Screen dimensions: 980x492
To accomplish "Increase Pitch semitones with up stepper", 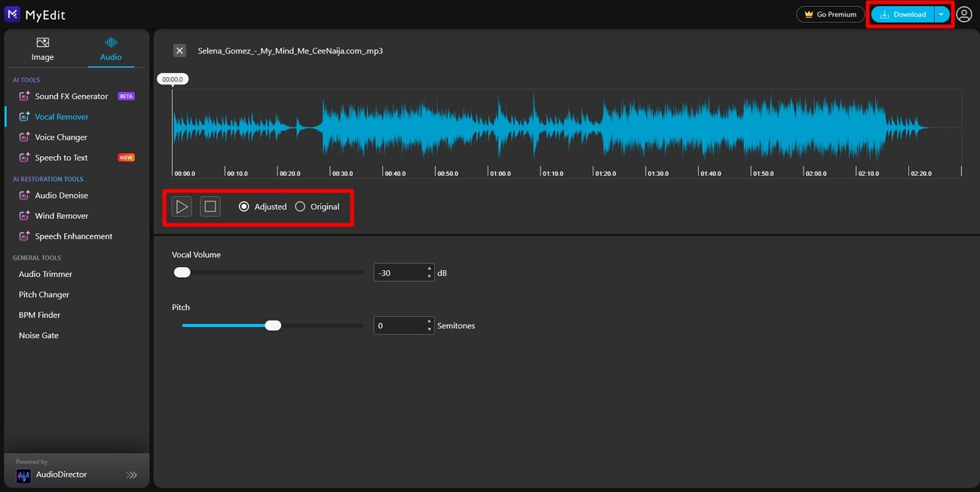I will click(x=430, y=321).
